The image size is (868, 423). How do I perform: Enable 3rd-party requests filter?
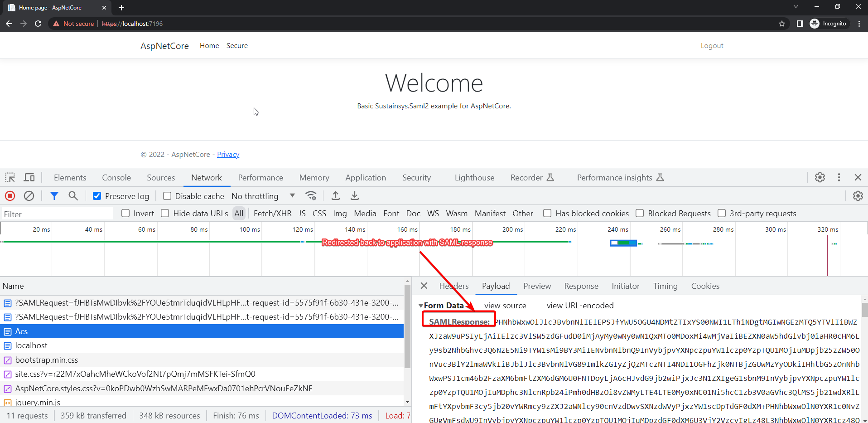tap(722, 213)
